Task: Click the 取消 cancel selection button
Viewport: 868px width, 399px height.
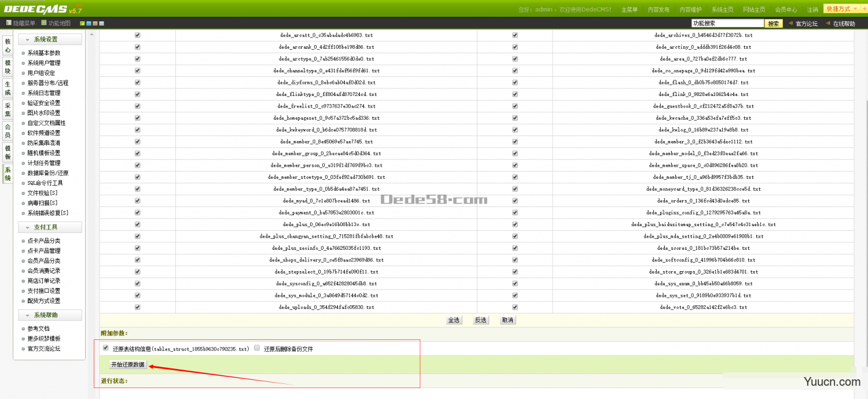Action: (x=507, y=320)
